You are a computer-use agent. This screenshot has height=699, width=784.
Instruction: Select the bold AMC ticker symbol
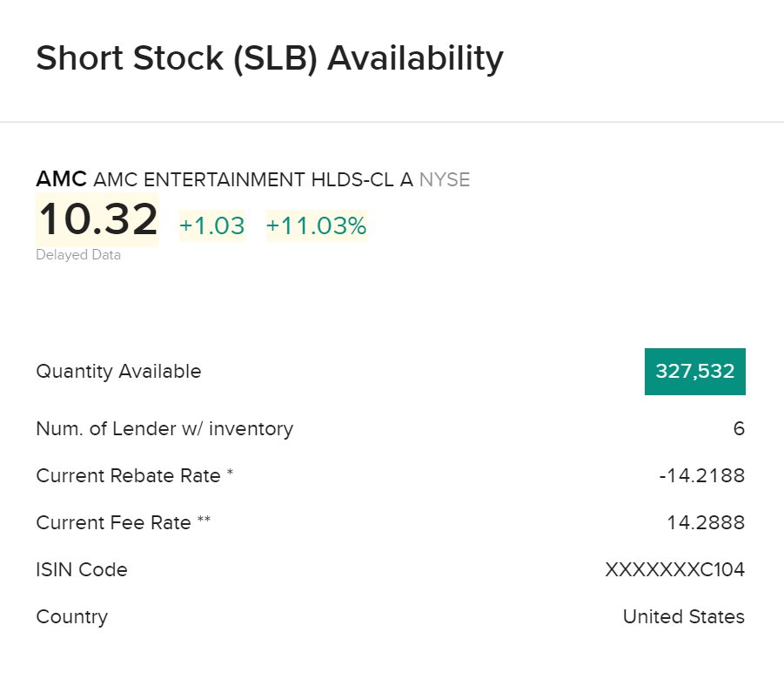coord(61,180)
